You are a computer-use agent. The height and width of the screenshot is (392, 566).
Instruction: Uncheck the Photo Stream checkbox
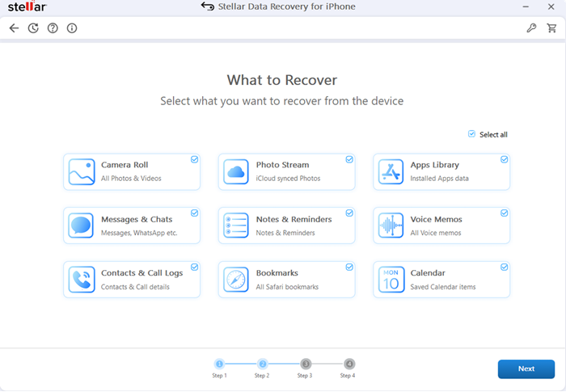tap(349, 159)
